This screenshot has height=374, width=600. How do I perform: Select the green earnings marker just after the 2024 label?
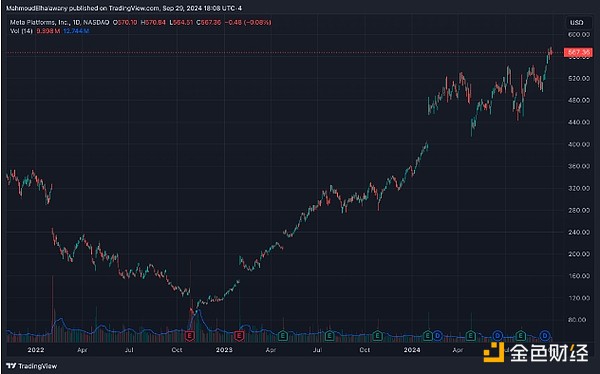[x=428, y=336]
